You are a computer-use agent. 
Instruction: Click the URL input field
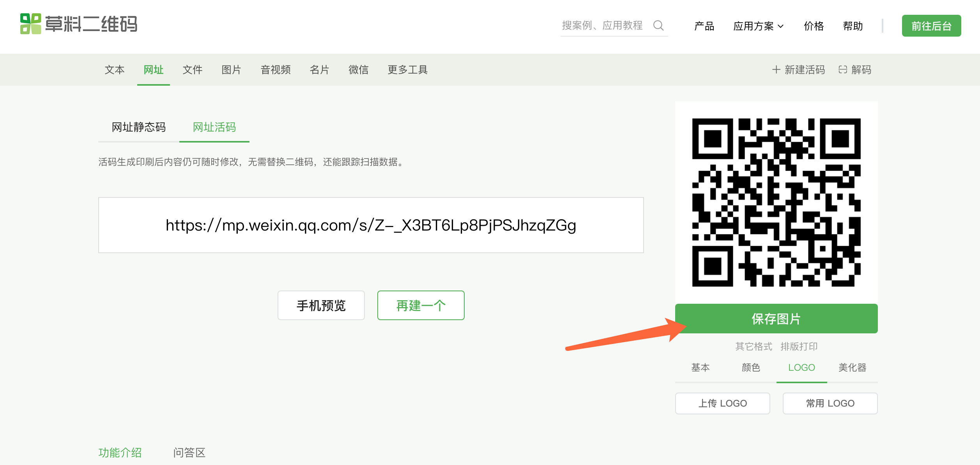pos(371,225)
